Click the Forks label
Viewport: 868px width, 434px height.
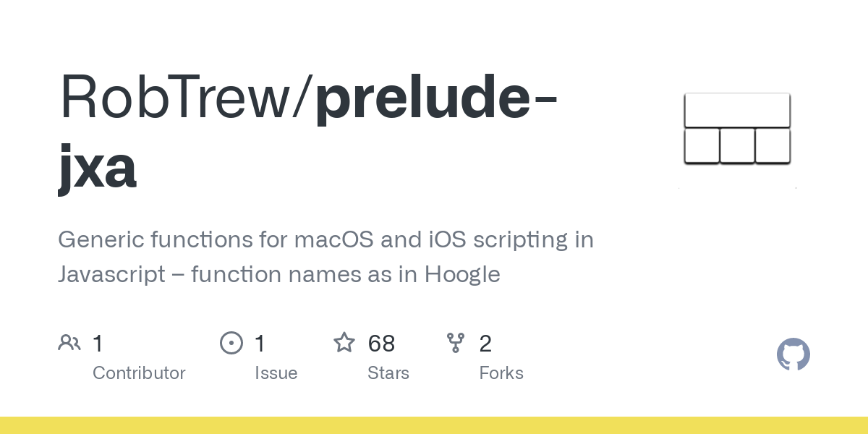[501, 373]
